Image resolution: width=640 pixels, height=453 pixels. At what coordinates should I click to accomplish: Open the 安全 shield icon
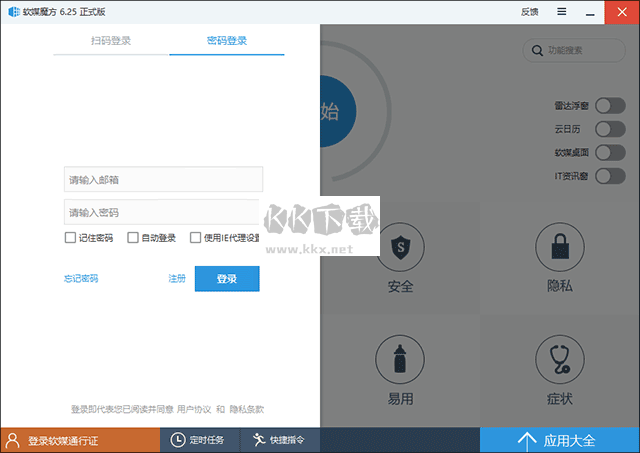coord(400,247)
